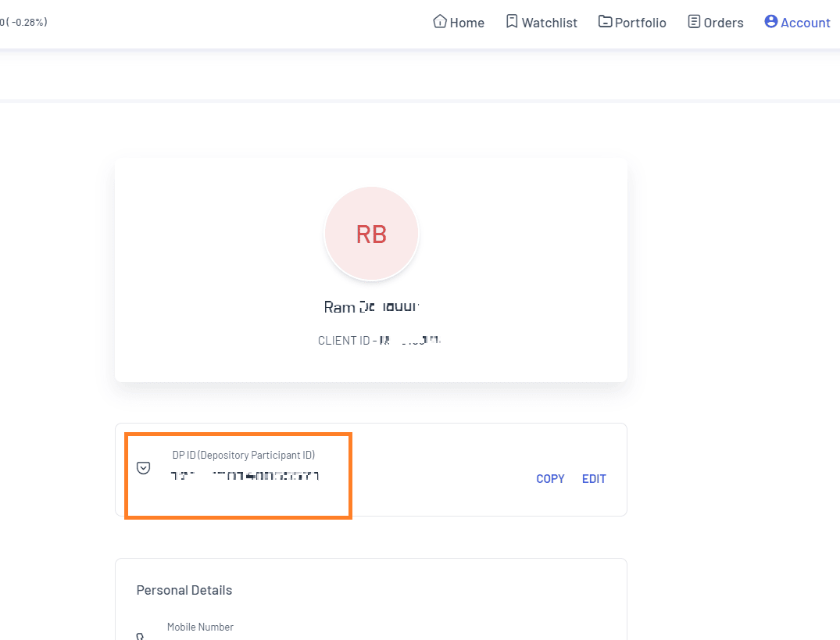Click the -0.28% change indicator
Viewport: 840px width, 640px height.
coord(23,22)
